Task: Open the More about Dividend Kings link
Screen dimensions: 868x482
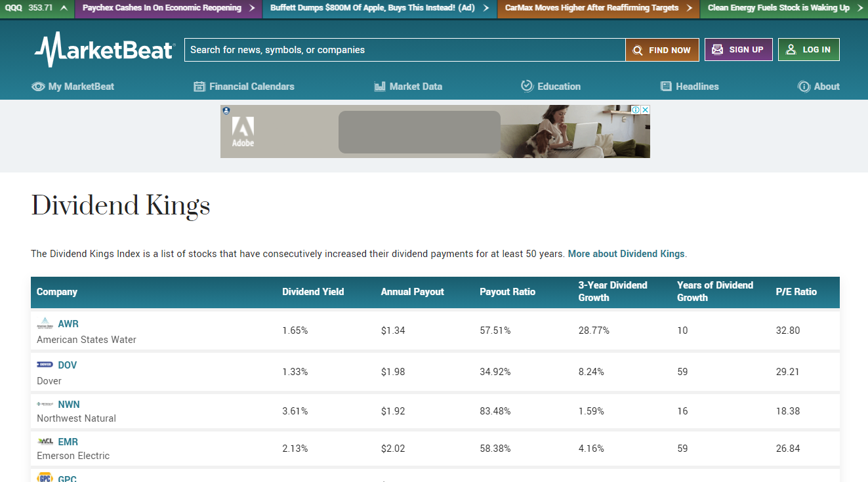Action: click(626, 254)
